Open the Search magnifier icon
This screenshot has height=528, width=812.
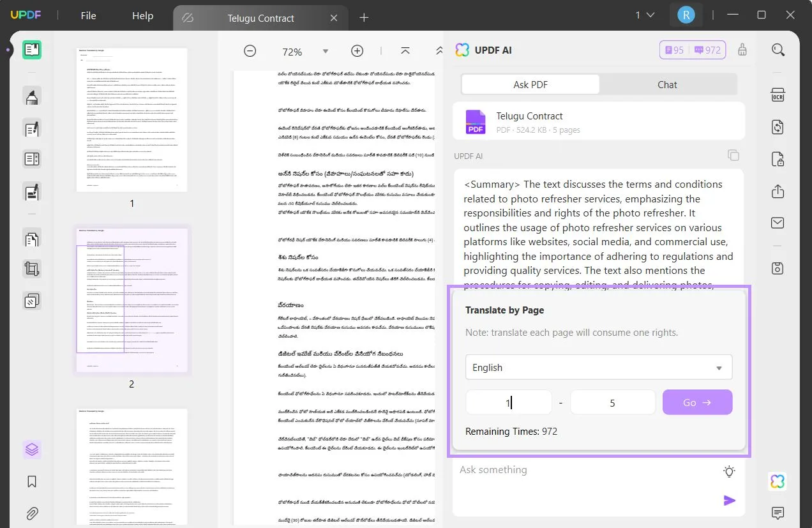[778, 50]
